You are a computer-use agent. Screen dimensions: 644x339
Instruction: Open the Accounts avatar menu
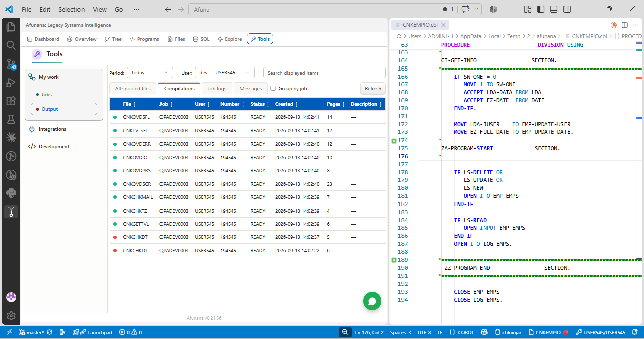point(11,297)
